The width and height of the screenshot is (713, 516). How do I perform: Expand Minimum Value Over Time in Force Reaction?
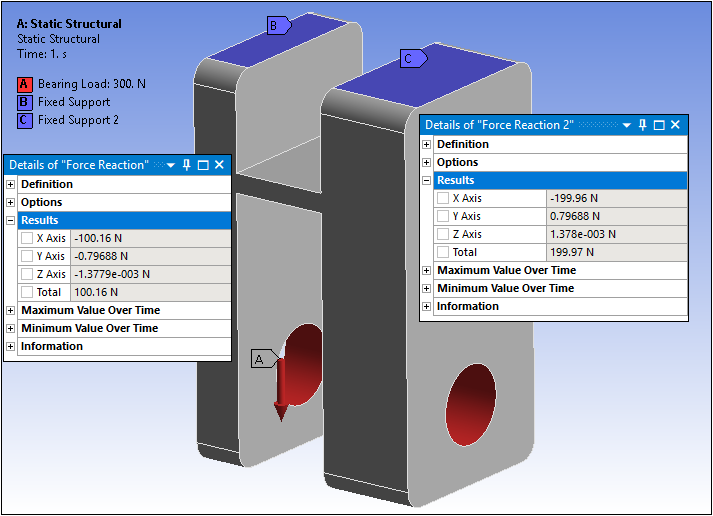(x=10, y=328)
